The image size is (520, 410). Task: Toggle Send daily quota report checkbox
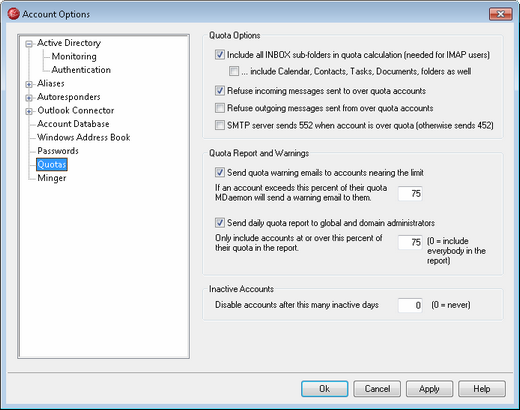coord(220,222)
